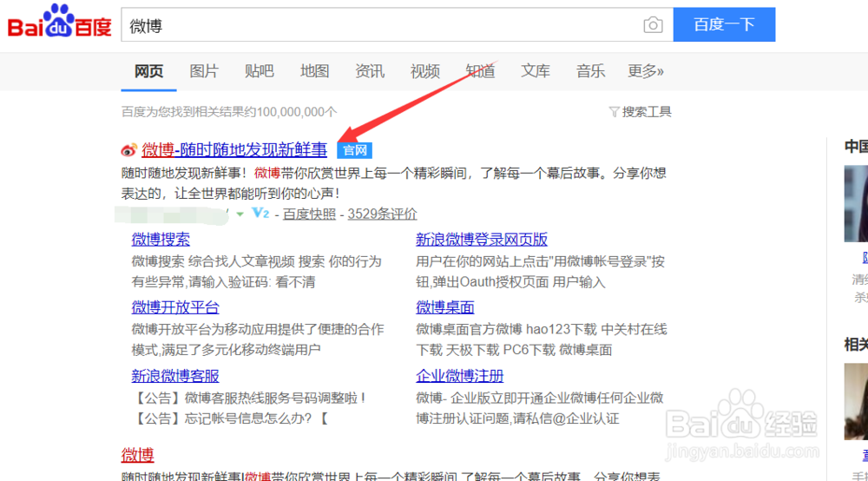Click the top right sidebar portrait thumbnail
The image size is (868, 481).
pyautogui.click(x=856, y=204)
